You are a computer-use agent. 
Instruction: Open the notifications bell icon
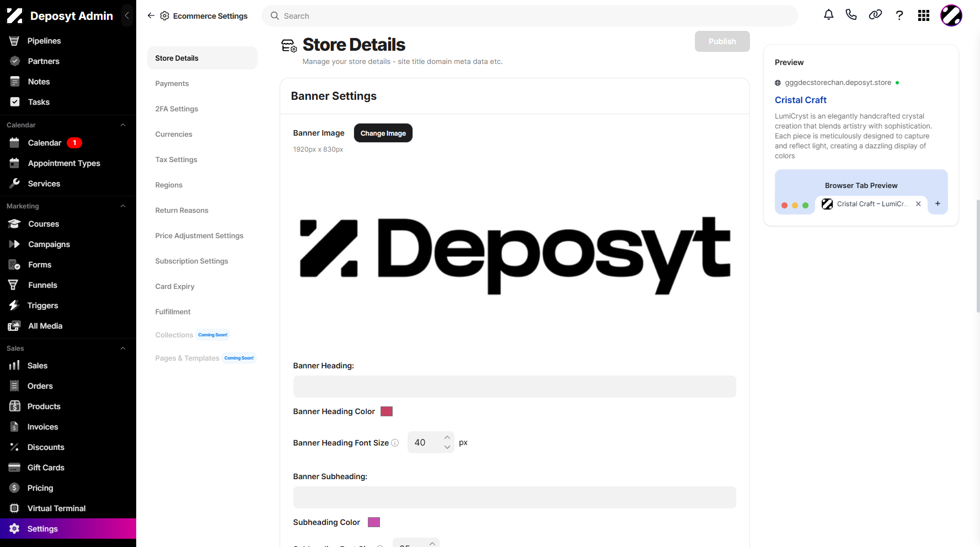pos(828,15)
